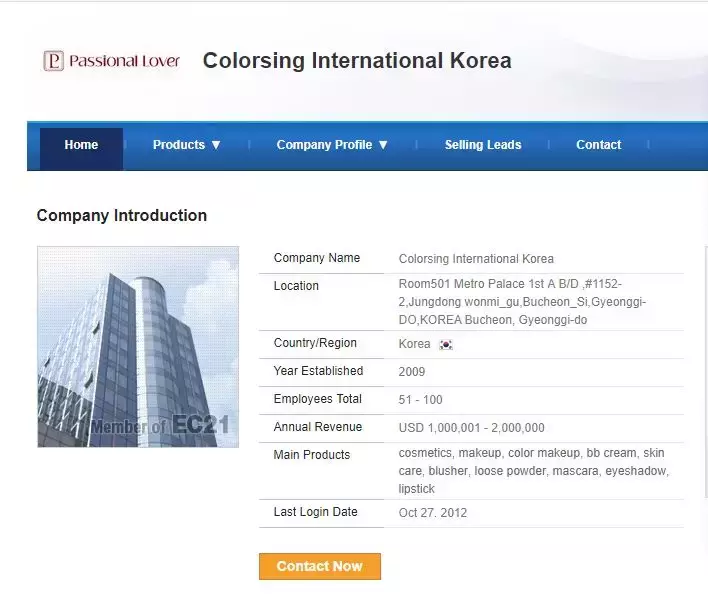Click the Passional Lover logo
This screenshot has height=602, width=708.
pyautogui.click(x=112, y=61)
